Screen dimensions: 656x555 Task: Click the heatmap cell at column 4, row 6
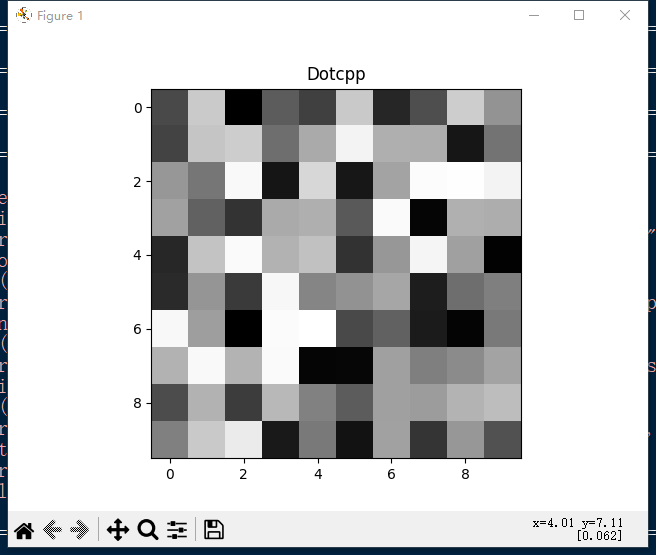[318, 328]
